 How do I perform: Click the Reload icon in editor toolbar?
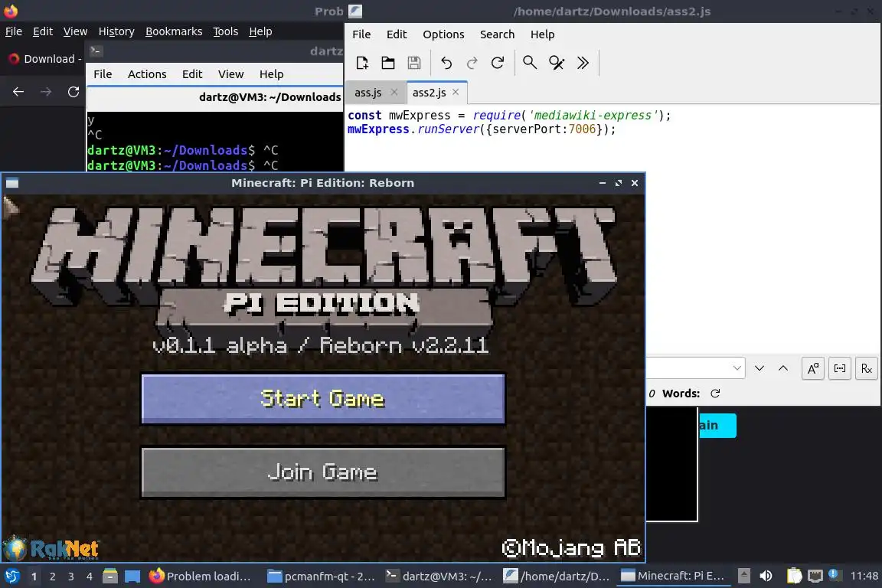pyautogui.click(x=497, y=63)
